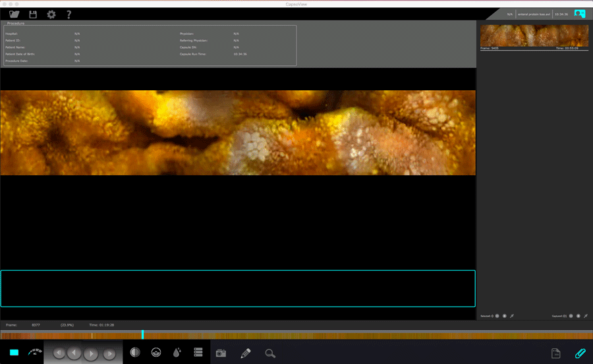This screenshot has height=364, width=593.
Task: Open the settings gear
Action: coord(51,14)
